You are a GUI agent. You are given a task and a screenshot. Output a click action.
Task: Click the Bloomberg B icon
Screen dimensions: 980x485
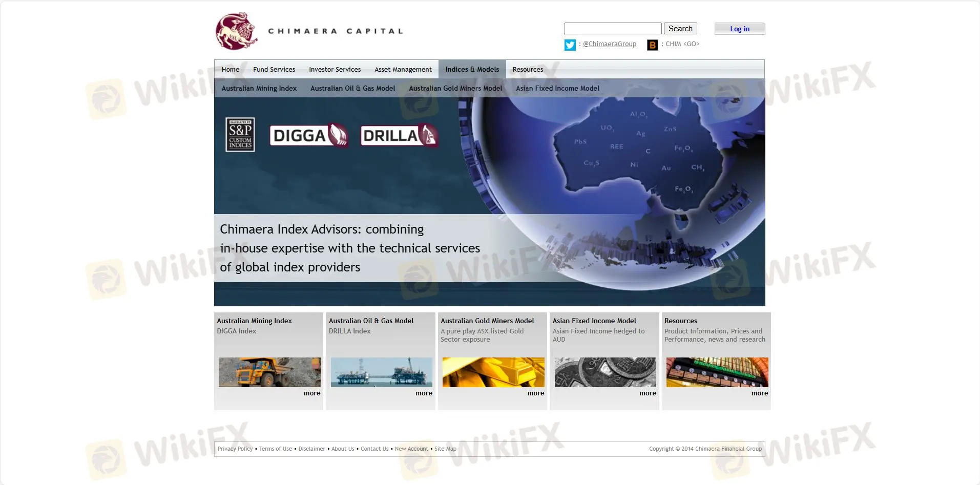[x=652, y=45]
